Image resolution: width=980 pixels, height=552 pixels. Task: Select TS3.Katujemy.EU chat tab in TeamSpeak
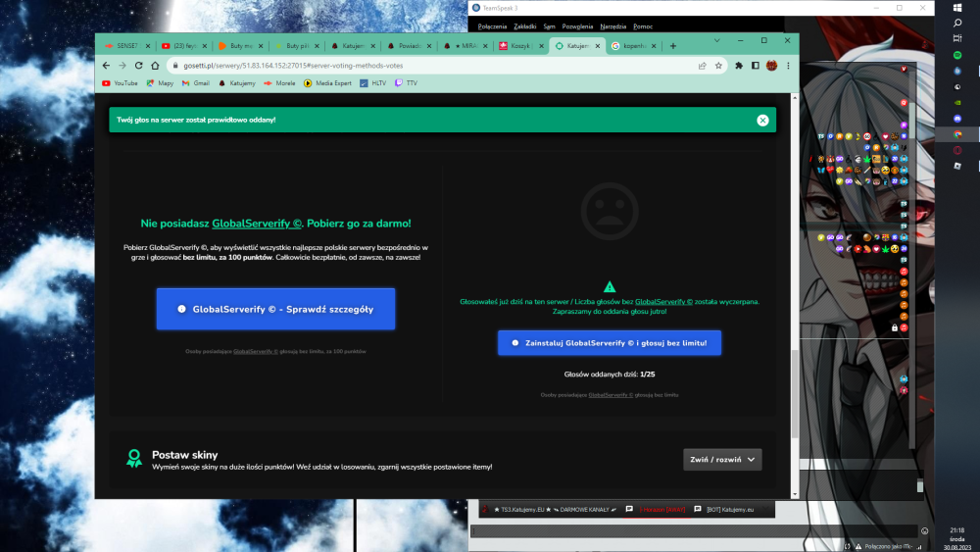pyautogui.click(x=550, y=510)
